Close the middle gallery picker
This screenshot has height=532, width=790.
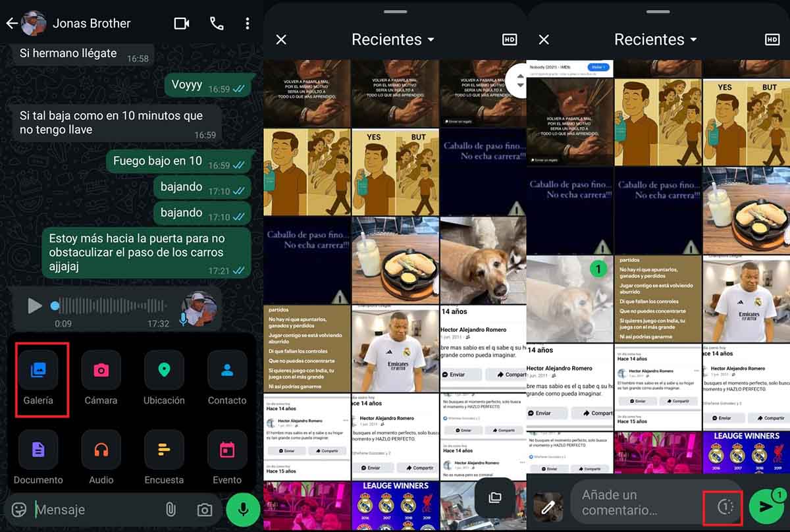click(281, 40)
